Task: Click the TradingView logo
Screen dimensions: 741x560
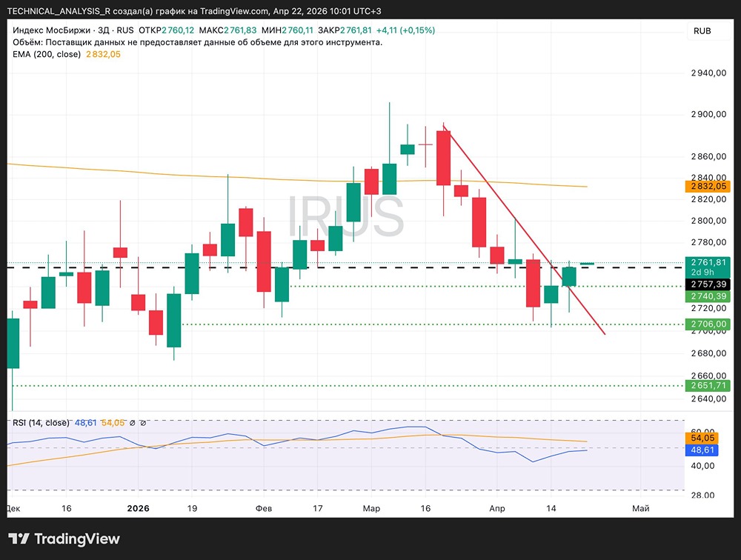Action: pos(64,539)
